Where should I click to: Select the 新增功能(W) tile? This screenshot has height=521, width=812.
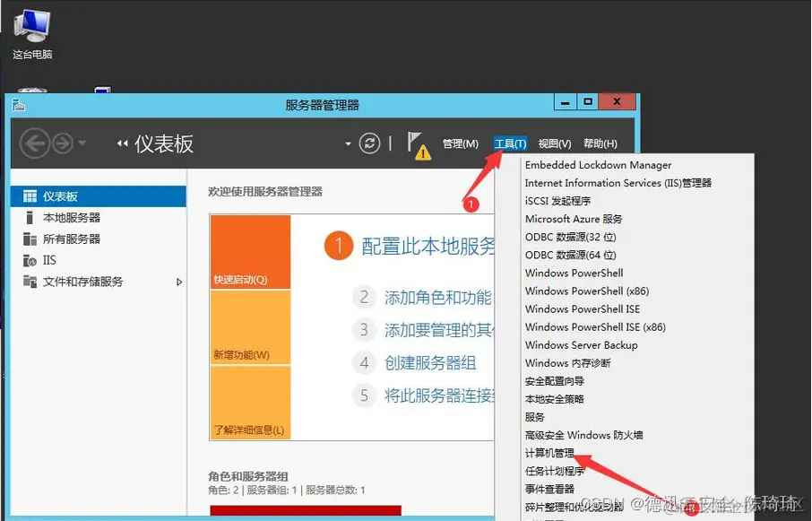[250, 327]
